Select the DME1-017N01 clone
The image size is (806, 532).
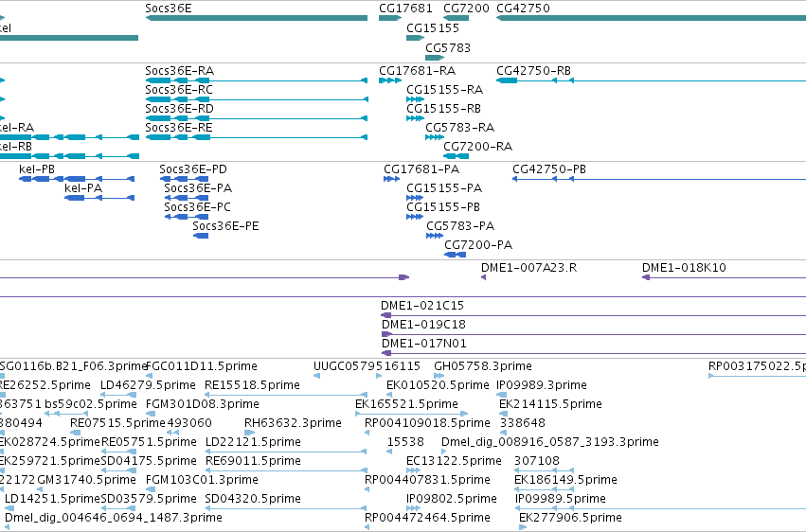(x=593, y=353)
